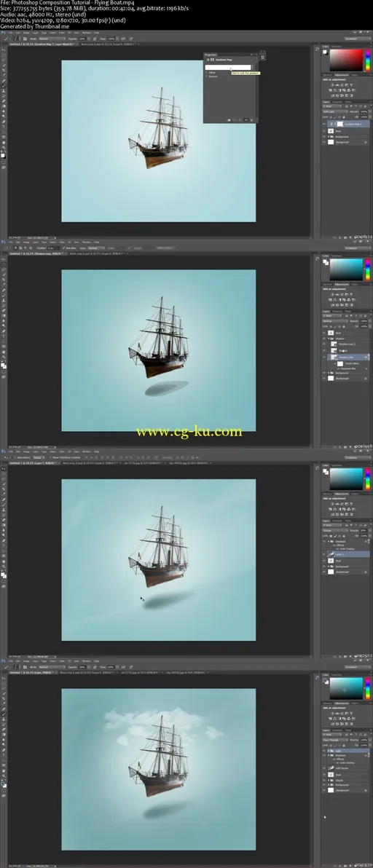Click the delete adjustment trash icon in the Properties panel
Screen dimensions: 373x868
[252, 120]
